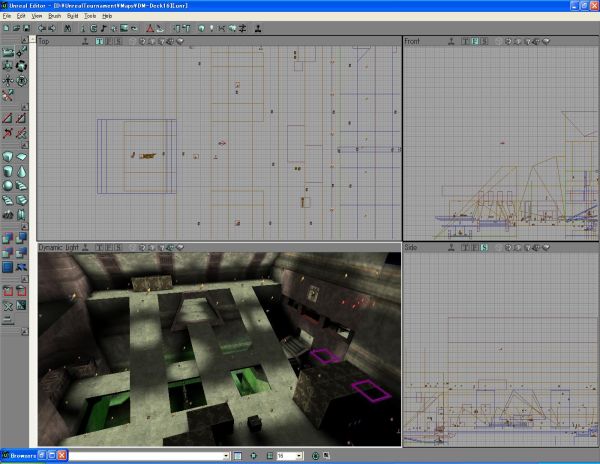Image resolution: width=600 pixels, height=464 pixels.
Task: Toggle vertex snap in bottom bar
Action: 253,456
